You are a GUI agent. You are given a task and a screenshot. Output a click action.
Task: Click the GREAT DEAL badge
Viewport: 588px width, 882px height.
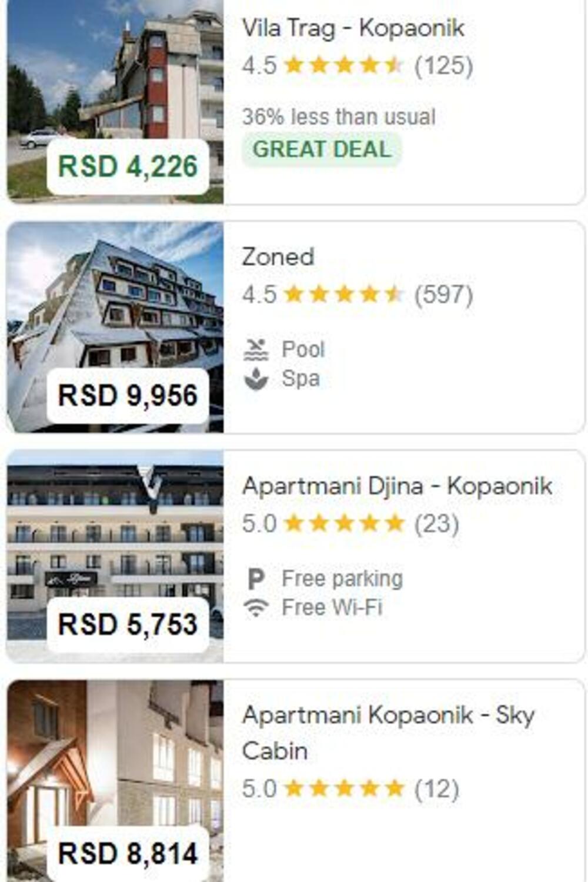(322, 149)
